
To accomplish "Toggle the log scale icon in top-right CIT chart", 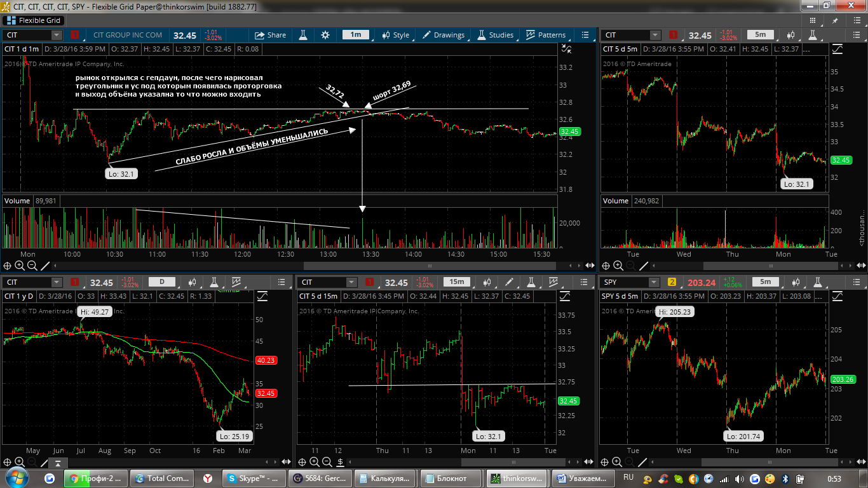I will [837, 49].
